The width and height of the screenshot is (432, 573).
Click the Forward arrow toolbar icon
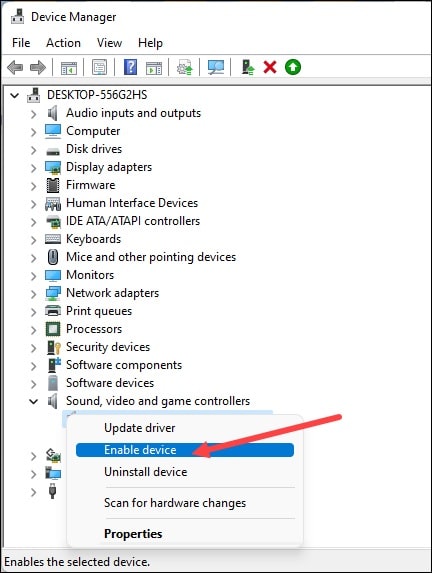[x=38, y=67]
